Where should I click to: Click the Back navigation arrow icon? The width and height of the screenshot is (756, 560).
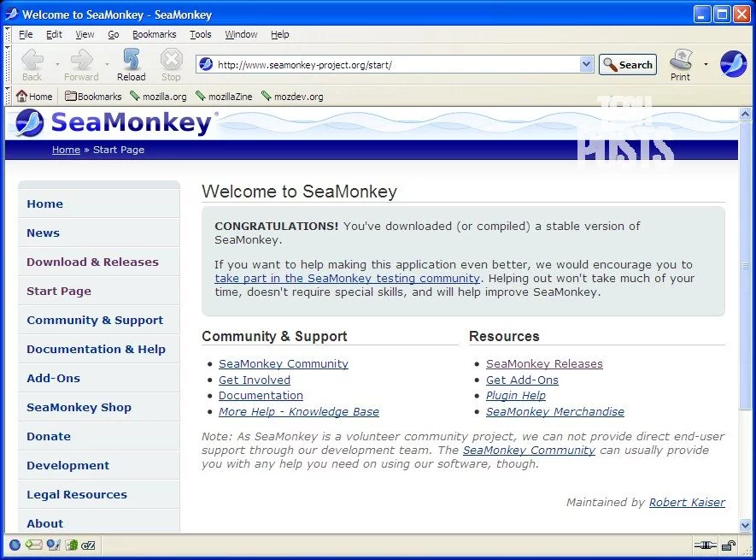tap(32, 60)
